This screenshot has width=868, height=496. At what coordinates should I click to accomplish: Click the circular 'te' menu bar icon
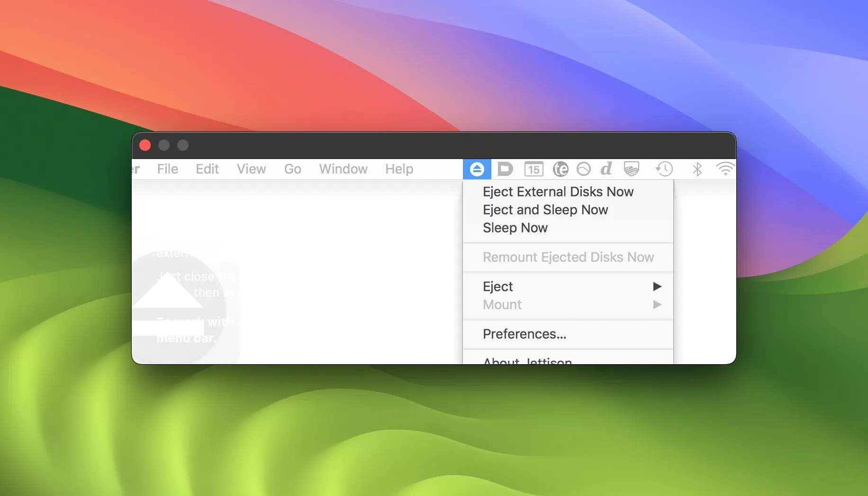(561, 169)
